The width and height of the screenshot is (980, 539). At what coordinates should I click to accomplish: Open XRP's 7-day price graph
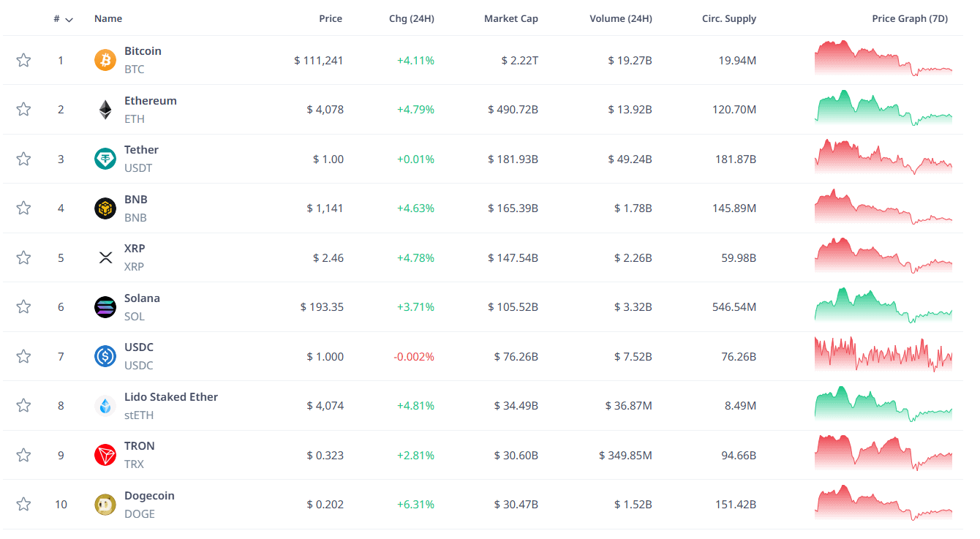883,256
